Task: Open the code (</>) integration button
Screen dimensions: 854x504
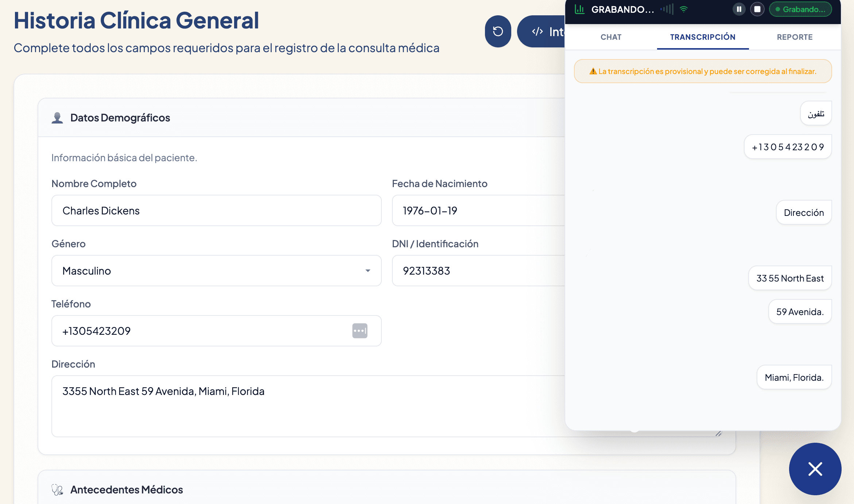Action: [x=537, y=31]
